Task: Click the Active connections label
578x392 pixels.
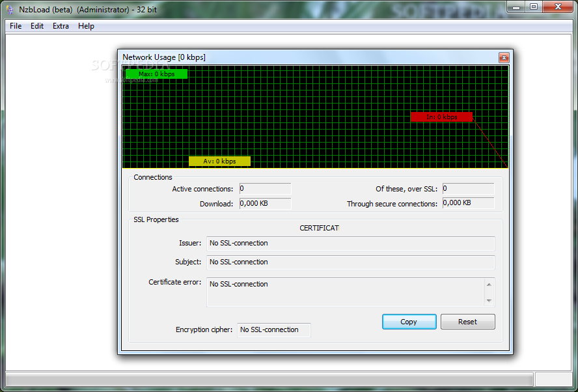Action: click(x=202, y=189)
